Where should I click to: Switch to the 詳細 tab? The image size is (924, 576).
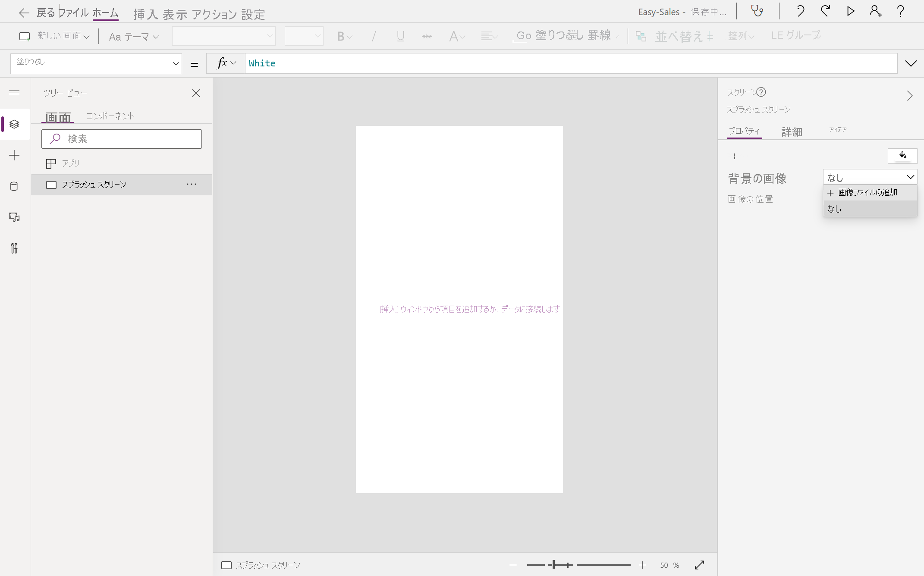click(792, 131)
